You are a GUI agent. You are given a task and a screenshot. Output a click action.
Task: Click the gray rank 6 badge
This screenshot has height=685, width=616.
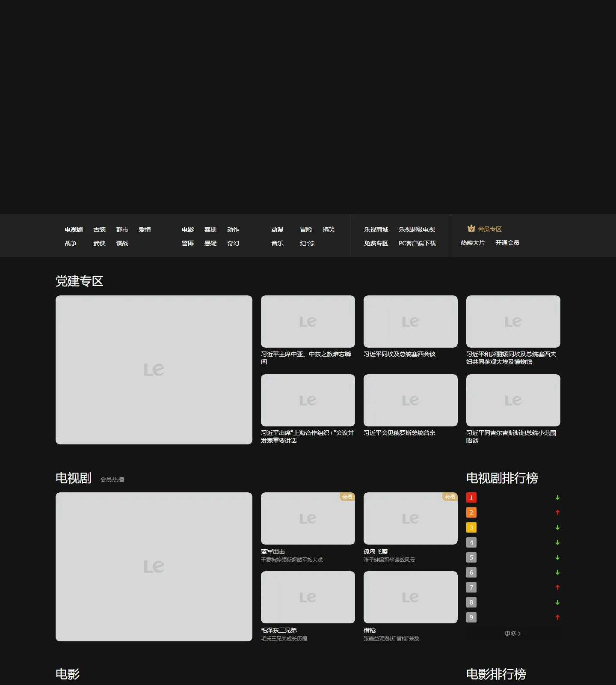[x=471, y=572]
